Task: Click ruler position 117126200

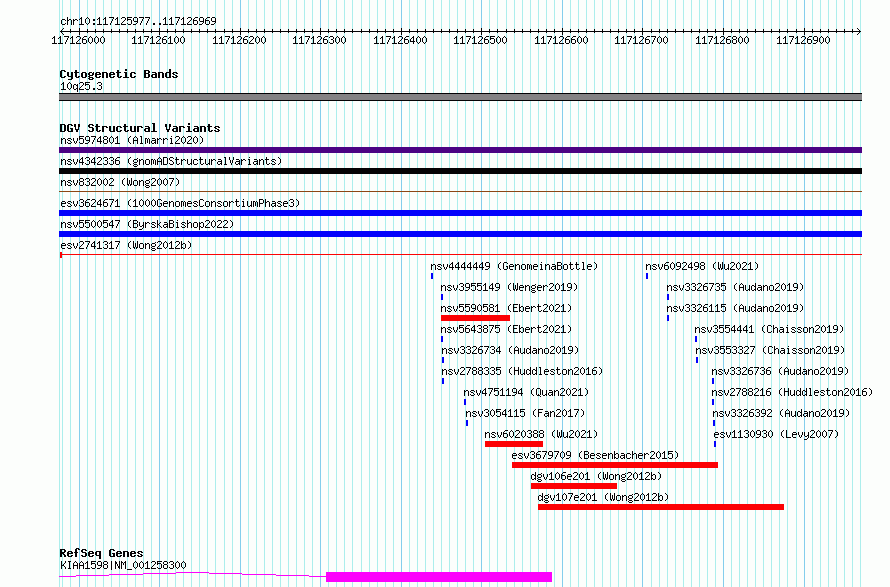Action: point(239,40)
